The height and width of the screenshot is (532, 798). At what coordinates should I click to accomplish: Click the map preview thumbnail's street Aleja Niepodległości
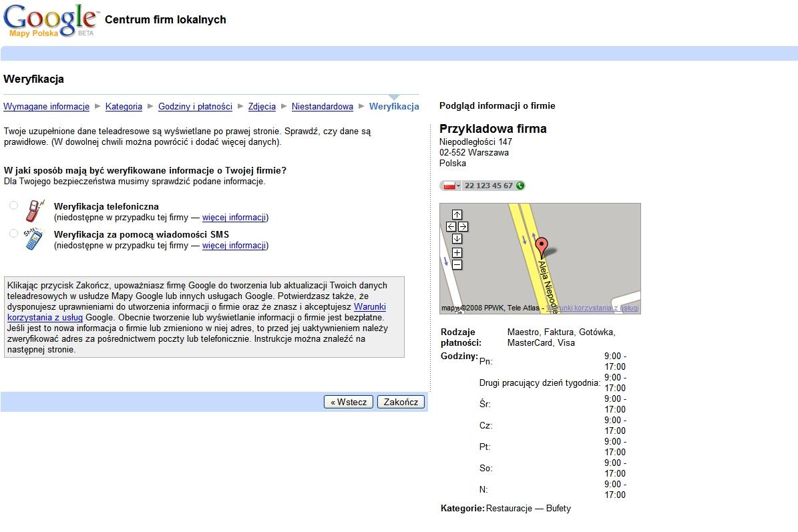[547, 286]
